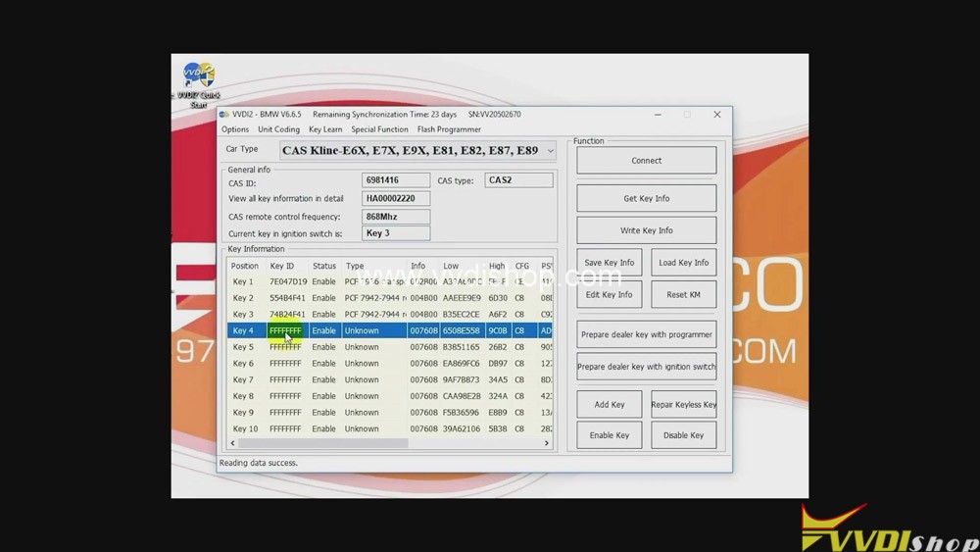Click the Key ID column header
Viewport: 980px width, 552px height.
[282, 266]
